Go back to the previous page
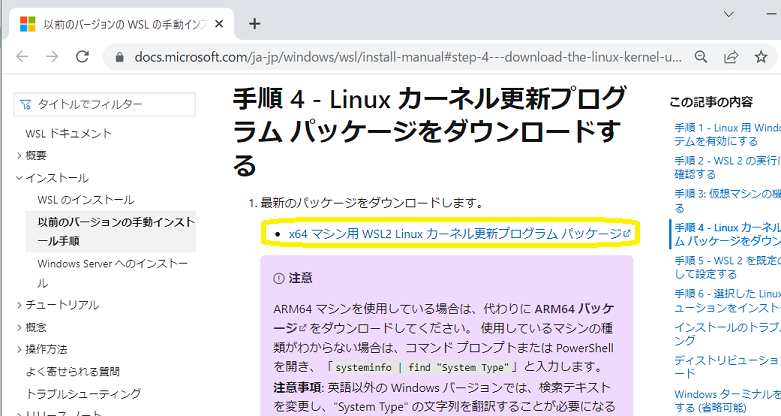Image resolution: width=781 pixels, height=416 pixels. point(22,57)
